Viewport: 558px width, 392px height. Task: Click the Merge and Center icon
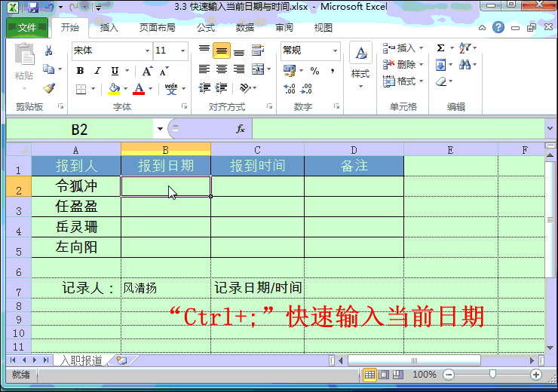(x=257, y=69)
